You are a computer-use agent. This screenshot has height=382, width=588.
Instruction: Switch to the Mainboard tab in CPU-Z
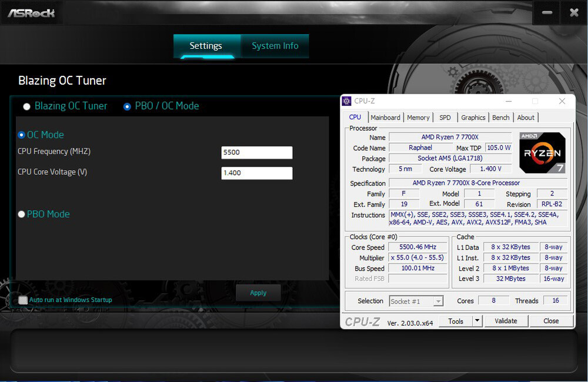tap(385, 118)
